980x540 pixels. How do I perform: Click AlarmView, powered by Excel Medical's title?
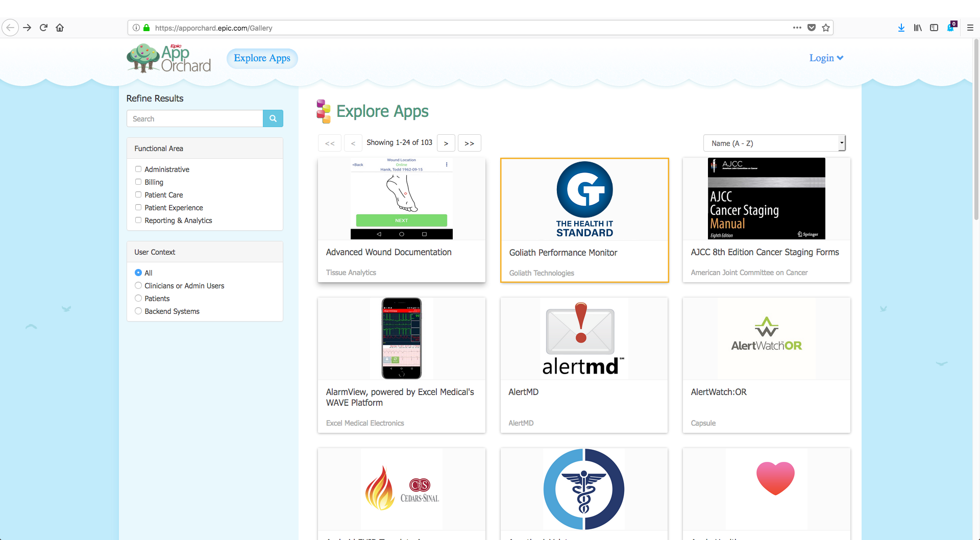click(x=400, y=397)
